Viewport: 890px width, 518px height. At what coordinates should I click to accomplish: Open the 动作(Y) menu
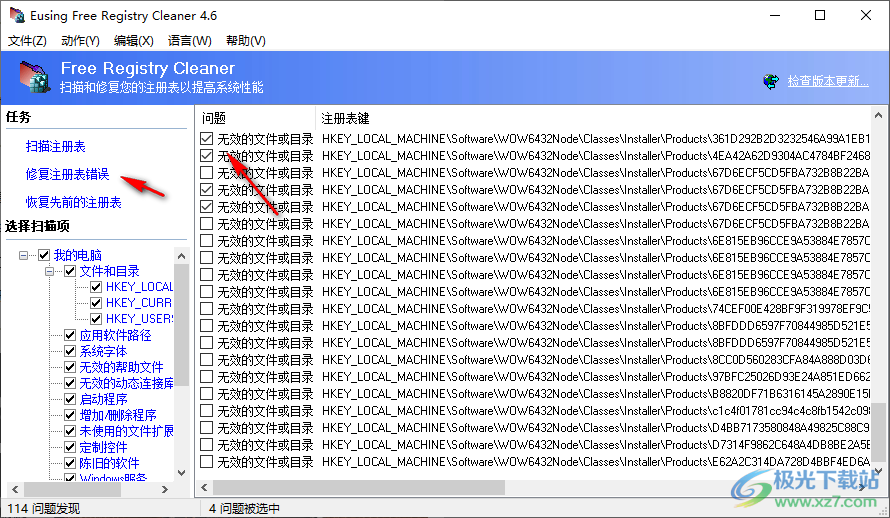coord(80,41)
